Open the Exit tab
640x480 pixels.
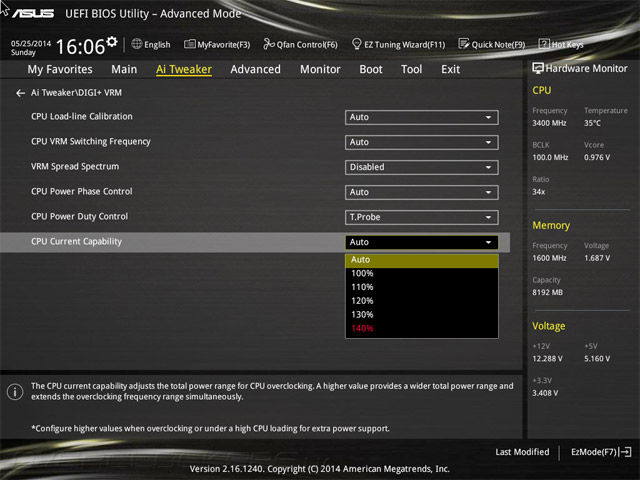(x=451, y=69)
